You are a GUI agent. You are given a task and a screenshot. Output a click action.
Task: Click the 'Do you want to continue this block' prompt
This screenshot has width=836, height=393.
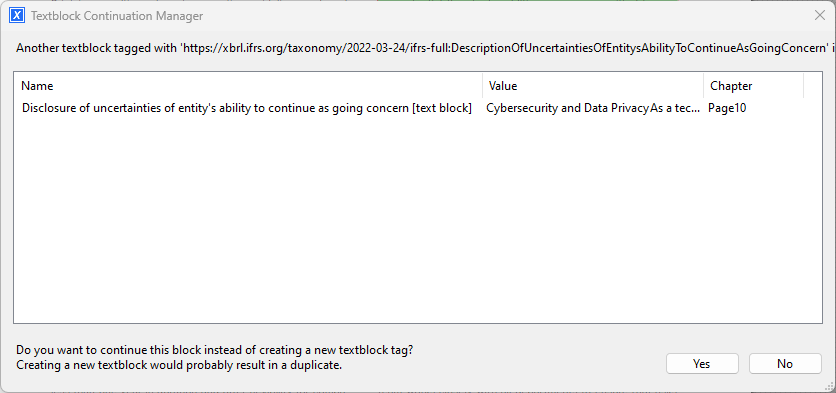pyautogui.click(x=214, y=350)
